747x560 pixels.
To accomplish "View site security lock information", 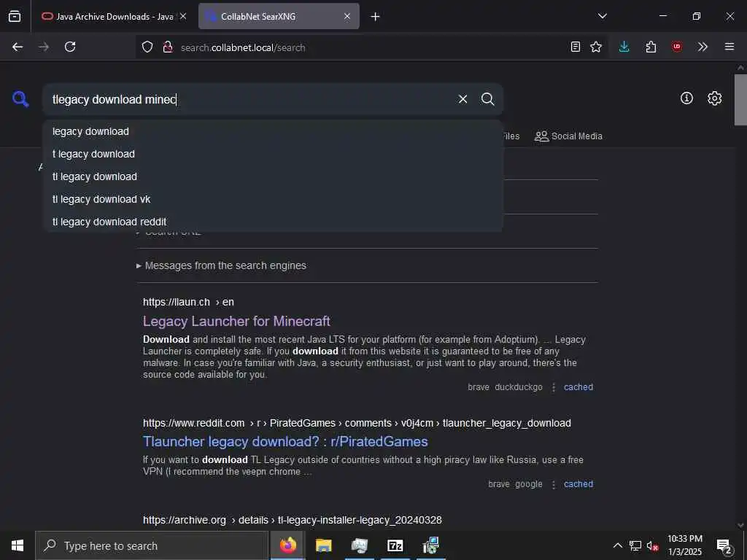I will pyautogui.click(x=168, y=47).
